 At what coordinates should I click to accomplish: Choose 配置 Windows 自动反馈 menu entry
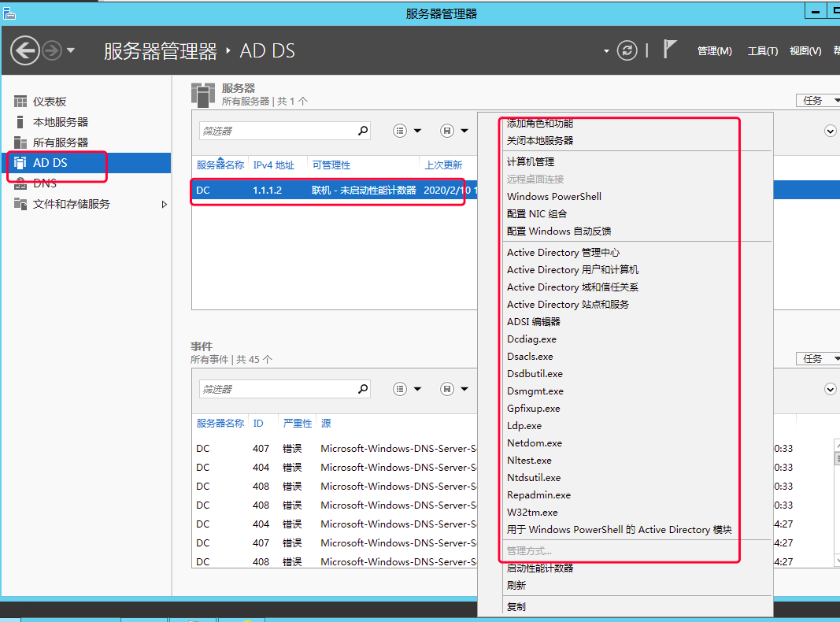559,231
